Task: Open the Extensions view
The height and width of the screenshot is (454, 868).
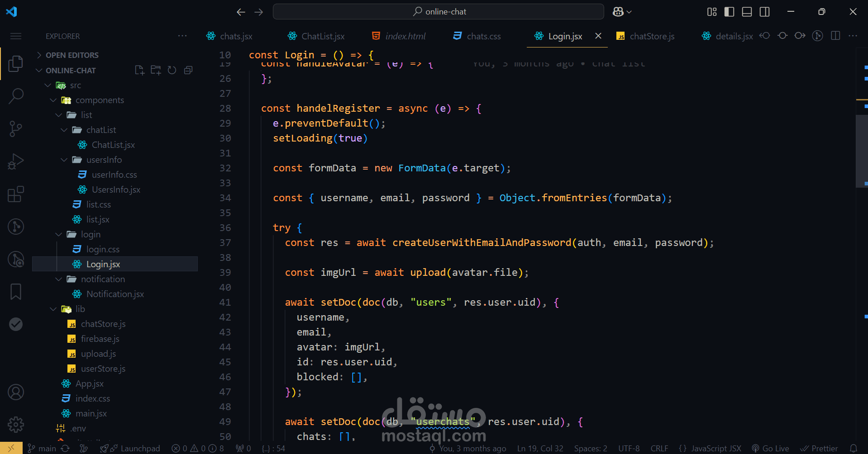Action: tap(16, 194)
